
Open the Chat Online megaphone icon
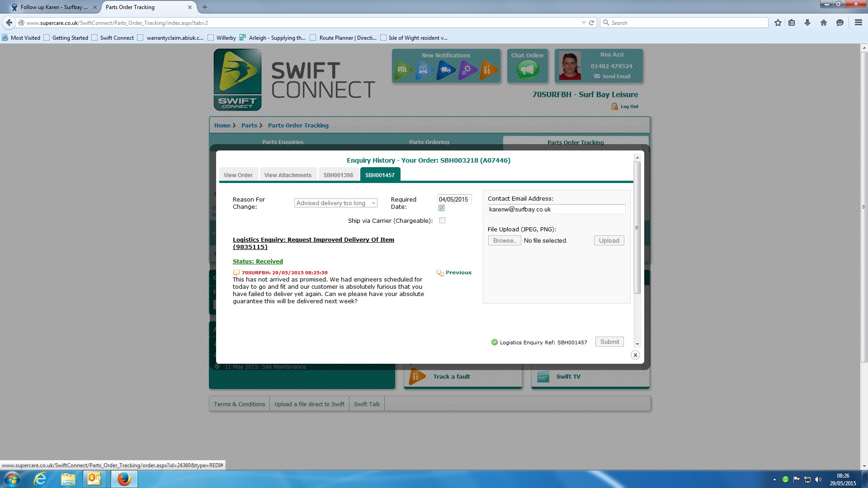click(527, 70)
